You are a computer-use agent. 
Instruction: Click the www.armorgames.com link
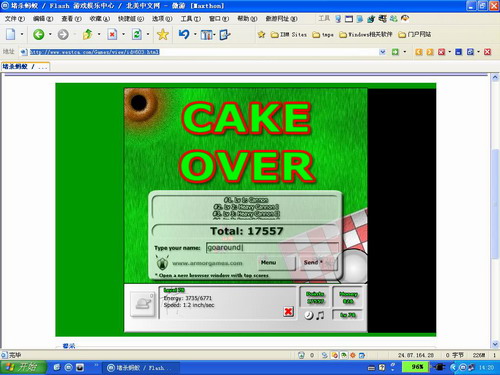tap(207, 263)
